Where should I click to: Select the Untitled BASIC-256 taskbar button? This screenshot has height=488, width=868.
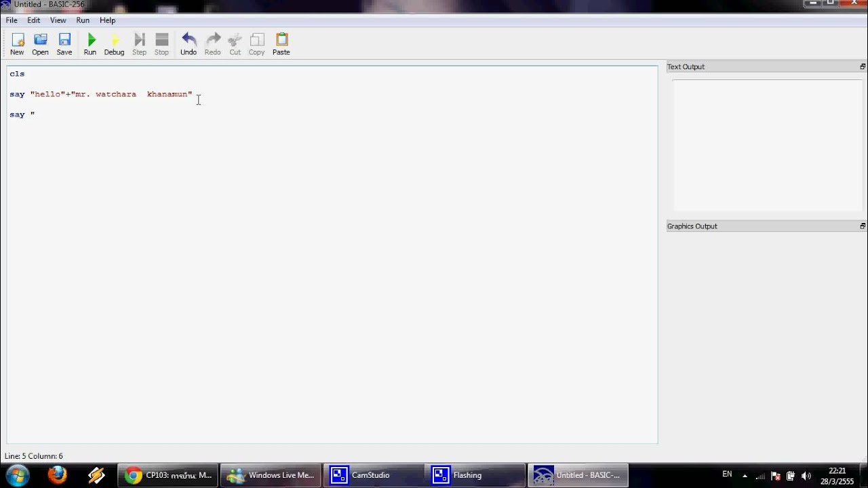click(578, 475)
